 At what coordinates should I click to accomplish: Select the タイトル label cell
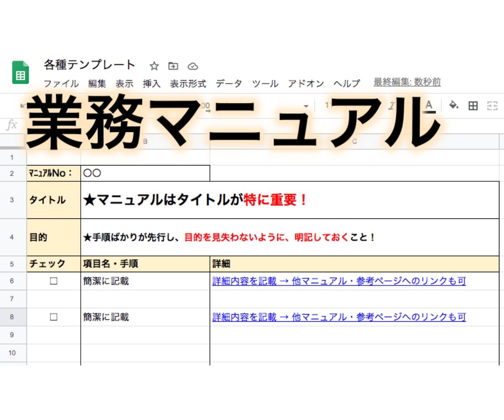tap(54, 200)
